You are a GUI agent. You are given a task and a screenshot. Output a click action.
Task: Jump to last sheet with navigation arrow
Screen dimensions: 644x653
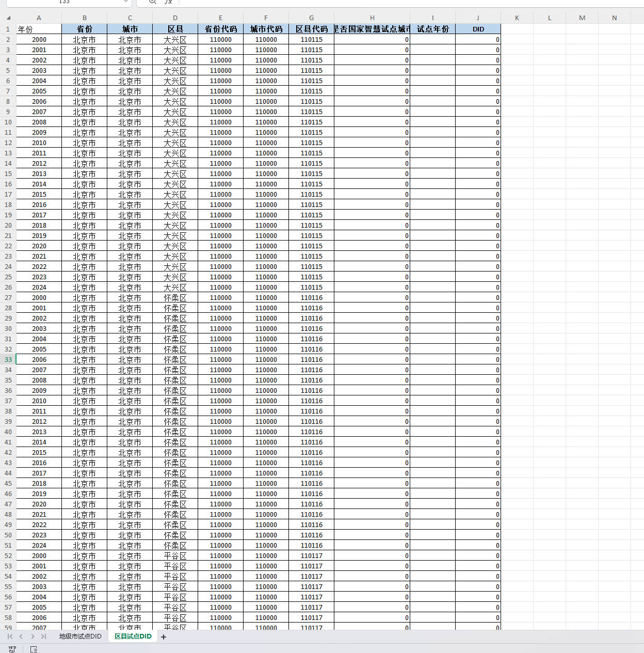(43, 636)
